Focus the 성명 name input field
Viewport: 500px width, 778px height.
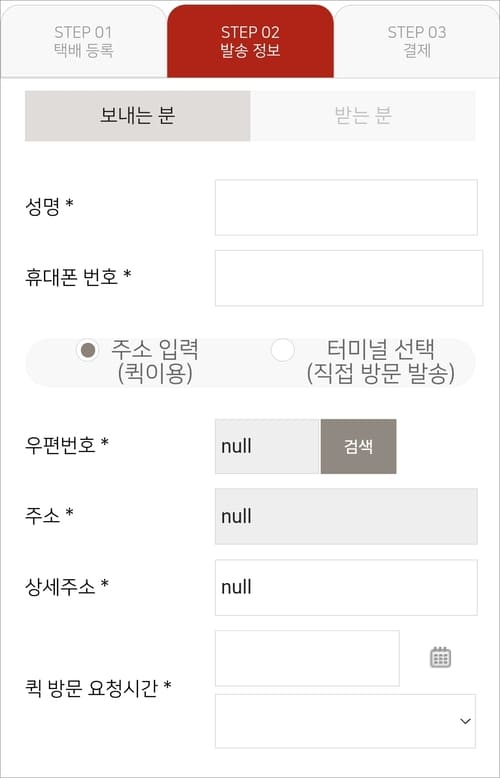point(346,207)
